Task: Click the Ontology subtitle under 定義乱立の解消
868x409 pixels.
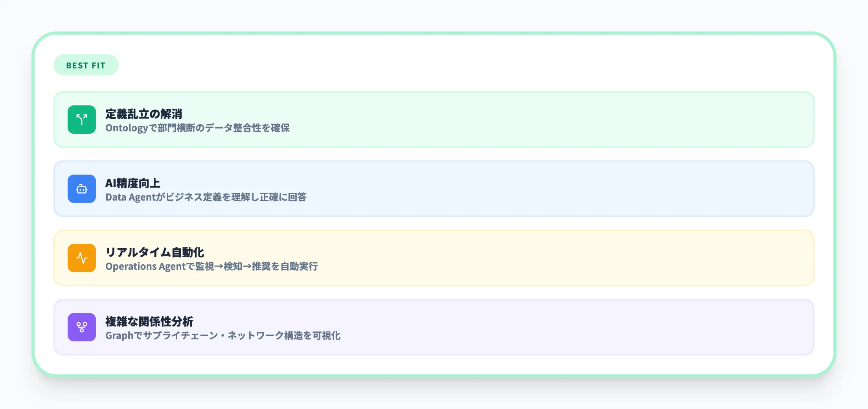Action: coord(198,128)
